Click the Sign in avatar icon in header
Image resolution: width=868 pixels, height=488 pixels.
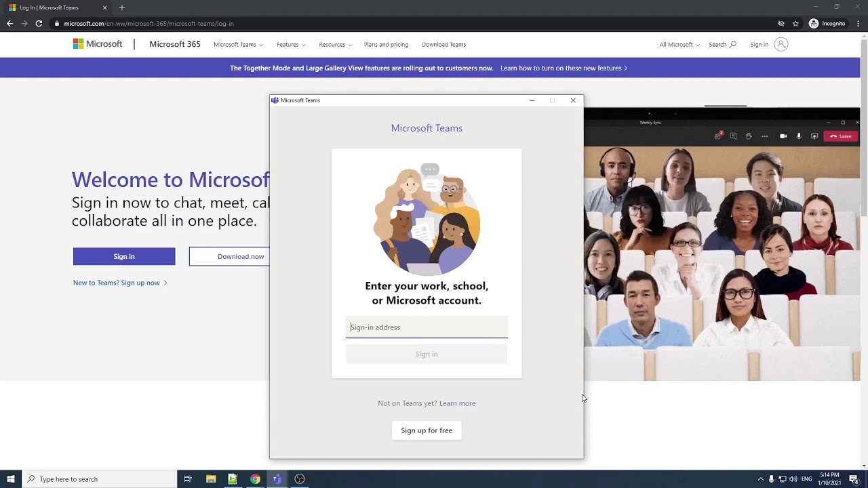781,45
